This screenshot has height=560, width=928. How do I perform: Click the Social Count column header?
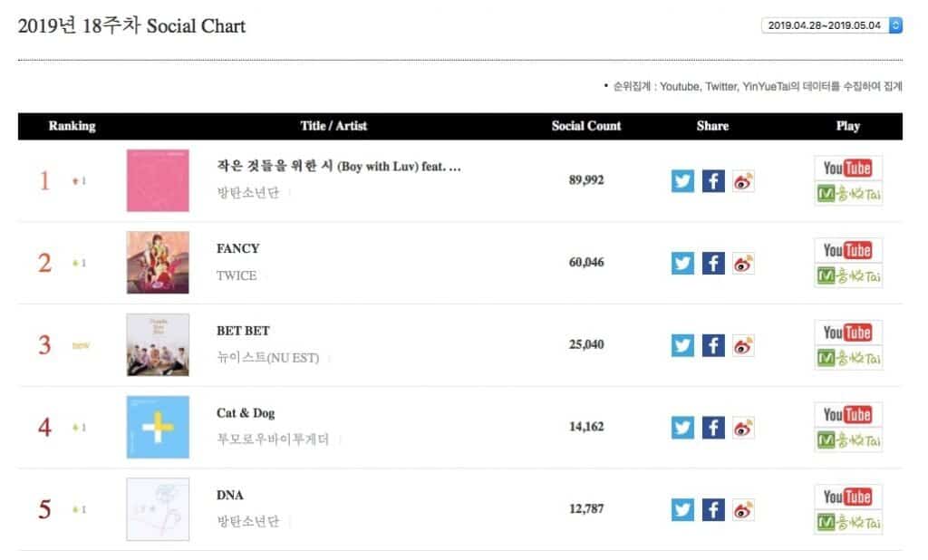point(585,126)
